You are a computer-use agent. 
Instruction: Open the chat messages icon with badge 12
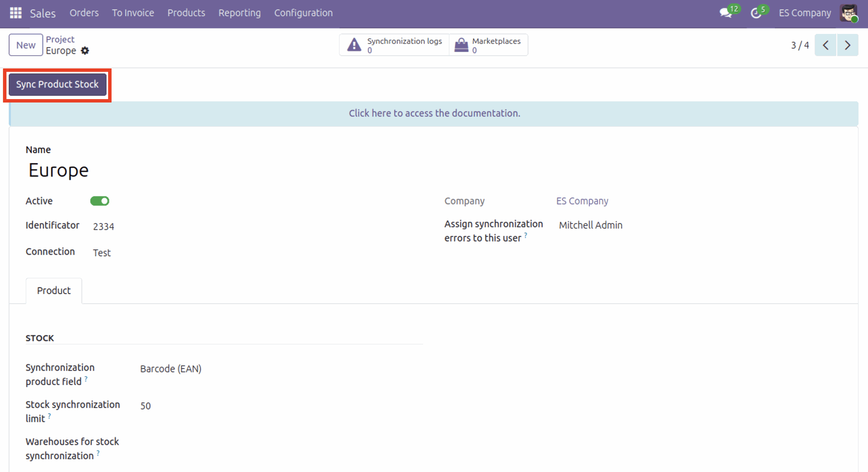(x=726, y=13)
